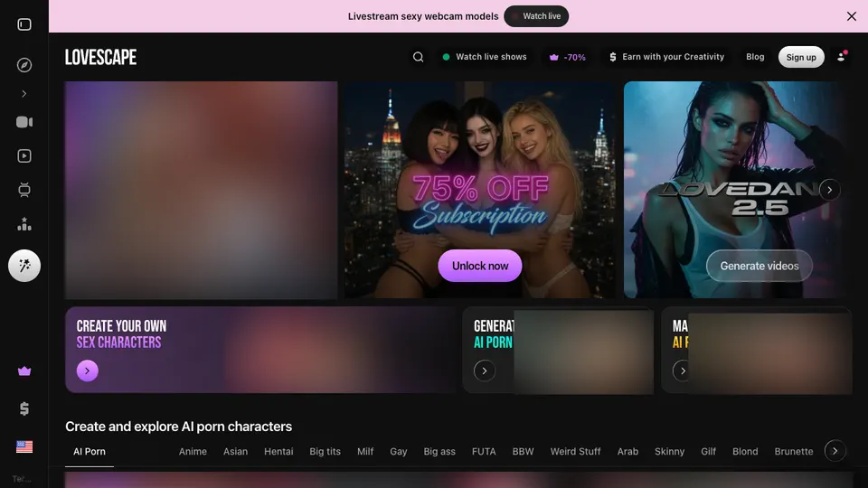Select the Big ass category tab

[439, 452]
